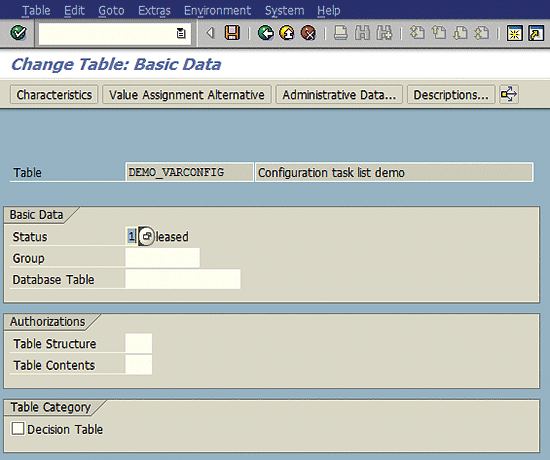This screenshot has height=460, width=550.
Task: Cancel using the red X icon
Action: pyautogui.click(x=308, y=33)
